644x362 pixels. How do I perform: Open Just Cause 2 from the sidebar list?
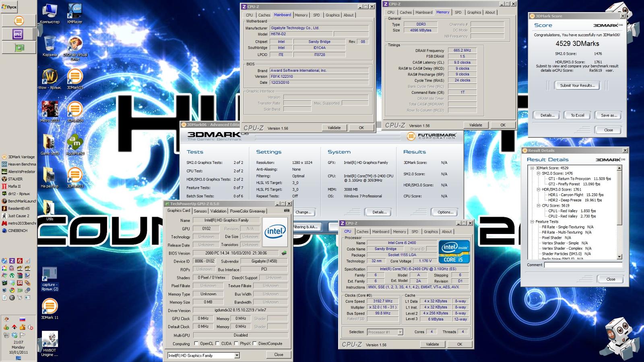coord(16,216)
